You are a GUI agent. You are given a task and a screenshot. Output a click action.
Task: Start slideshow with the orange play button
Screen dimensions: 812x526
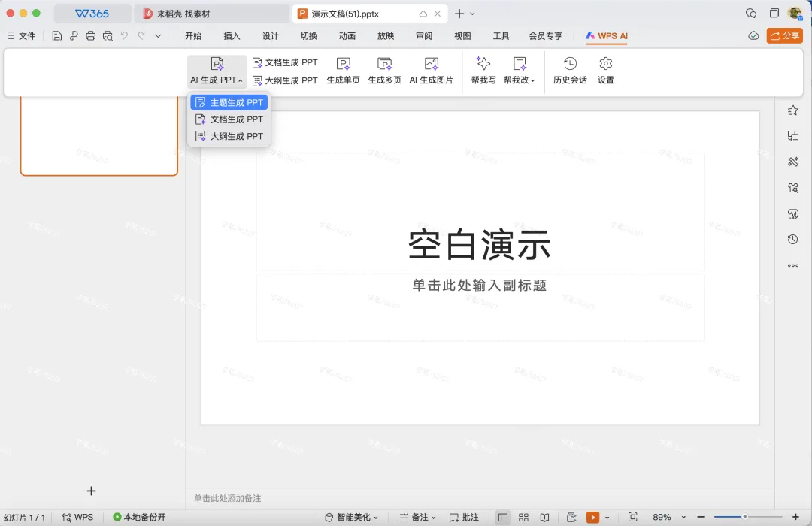tap(592, 517)
